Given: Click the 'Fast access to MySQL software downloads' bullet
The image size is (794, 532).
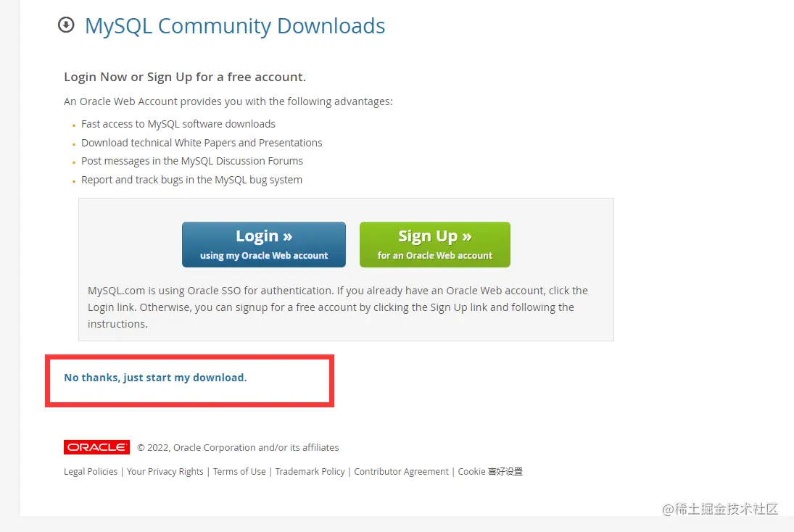Looking at the screenshot, I should [178, 124].
